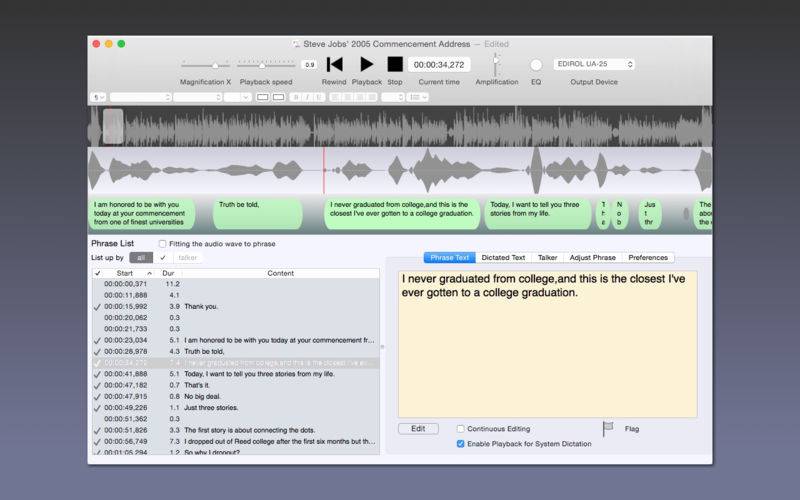The height and width of the screenshot is (500, 800).
Task: Switch to the Talker tab
Action: click(x=547, y=258)
